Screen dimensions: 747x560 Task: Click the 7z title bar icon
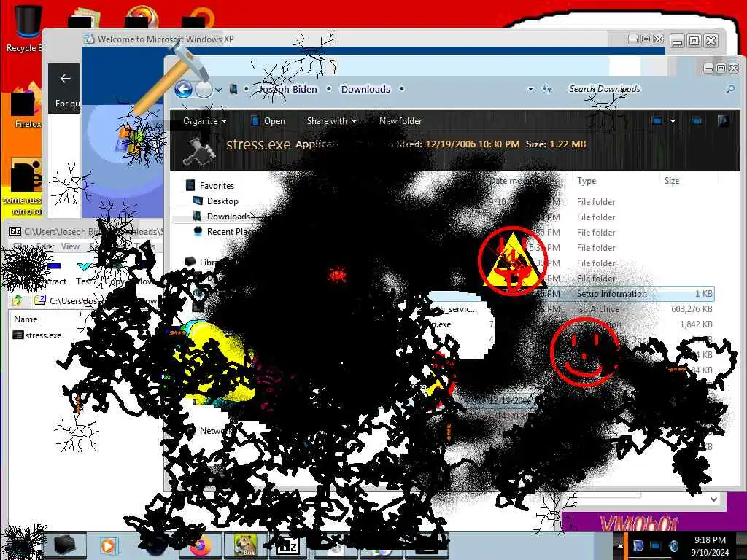pos(15,231)
